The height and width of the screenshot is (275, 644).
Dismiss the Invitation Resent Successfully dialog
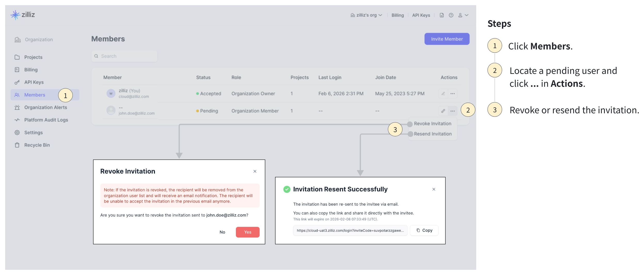(434, 189)
